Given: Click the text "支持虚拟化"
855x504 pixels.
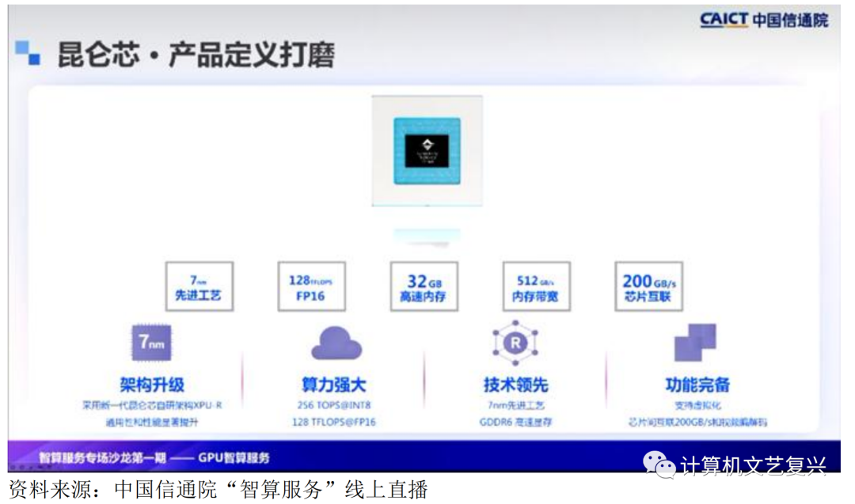Looking at the screenshot, I should 697,405.
